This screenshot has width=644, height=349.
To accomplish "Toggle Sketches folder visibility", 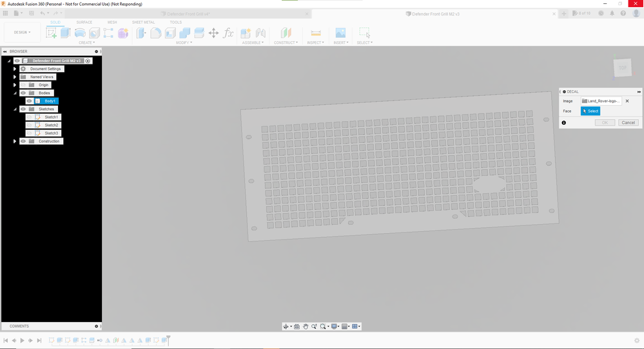I will click(23, 109).
